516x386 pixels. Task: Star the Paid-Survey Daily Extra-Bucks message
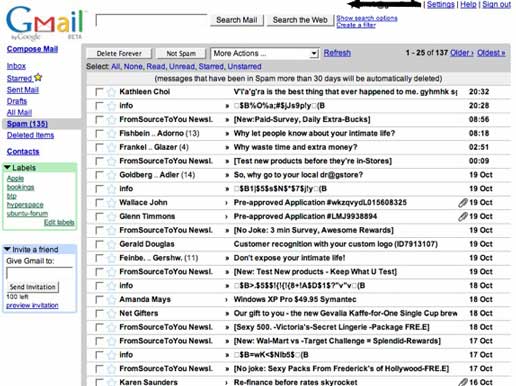[x=111, y=120]
